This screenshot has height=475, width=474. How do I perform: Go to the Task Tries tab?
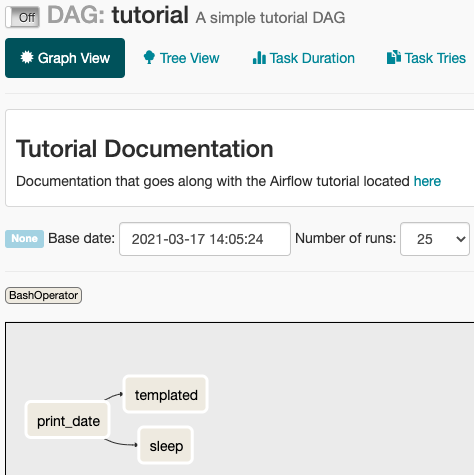click(426, 58)
